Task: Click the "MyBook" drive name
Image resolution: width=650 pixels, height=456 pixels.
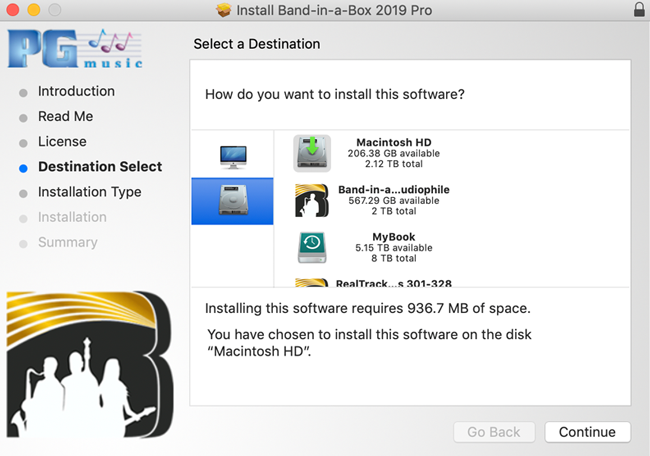Action: (x=393, y=237)
